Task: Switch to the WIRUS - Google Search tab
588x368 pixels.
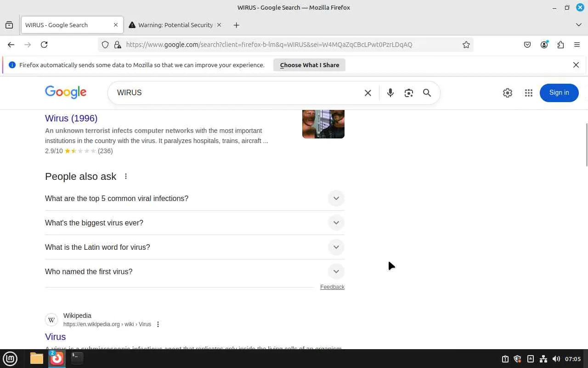Action: 72,25
